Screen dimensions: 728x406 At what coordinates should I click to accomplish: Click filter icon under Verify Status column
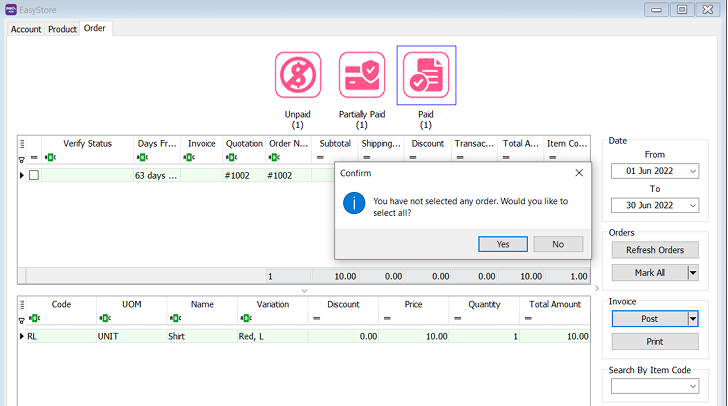click(50, 157)
